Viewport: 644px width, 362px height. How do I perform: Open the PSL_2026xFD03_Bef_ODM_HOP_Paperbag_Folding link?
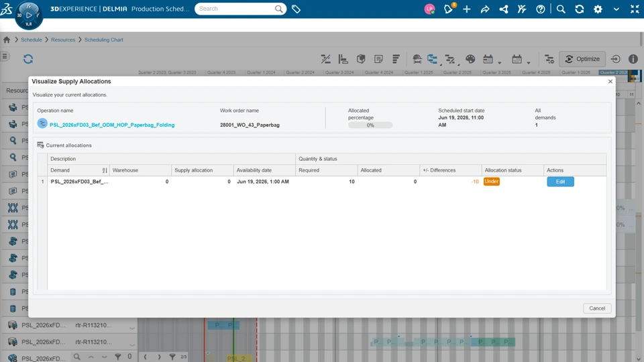(x=112, y=125)
